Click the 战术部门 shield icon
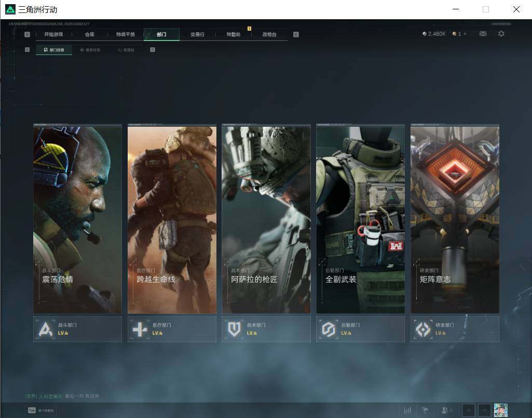532x418 pixels. click(x=234, y=329)
